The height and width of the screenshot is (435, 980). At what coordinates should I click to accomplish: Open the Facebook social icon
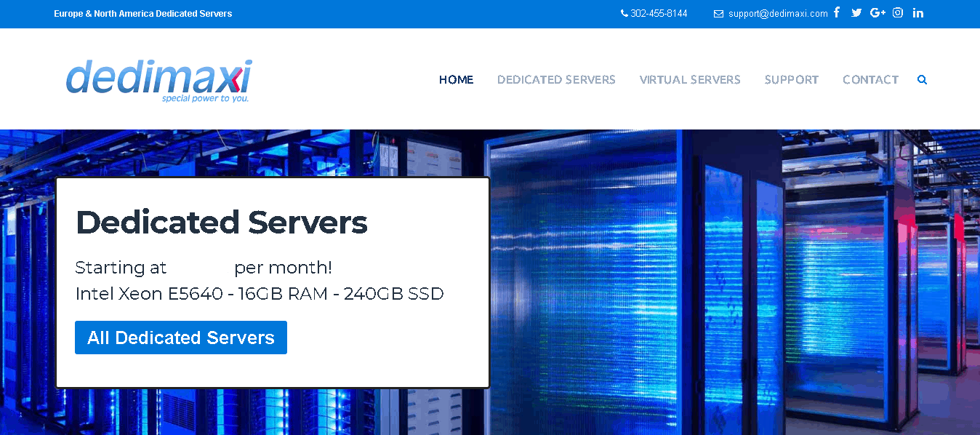coord(837,12)
